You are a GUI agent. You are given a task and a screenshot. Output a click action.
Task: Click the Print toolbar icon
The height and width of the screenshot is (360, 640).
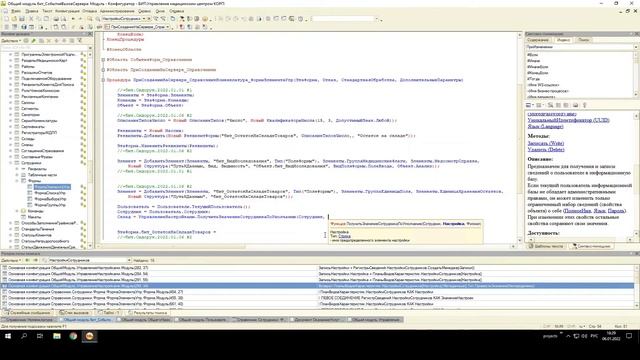click(56, 19)
